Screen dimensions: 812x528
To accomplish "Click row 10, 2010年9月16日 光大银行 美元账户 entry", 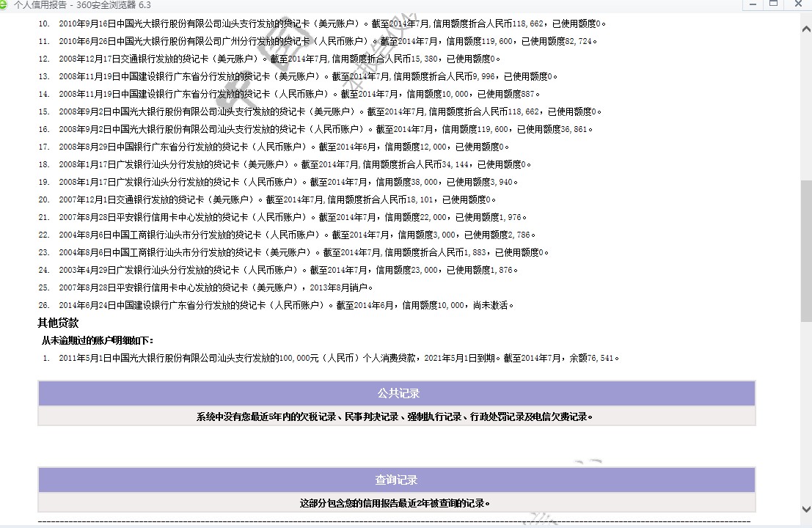I will (322, 23).
